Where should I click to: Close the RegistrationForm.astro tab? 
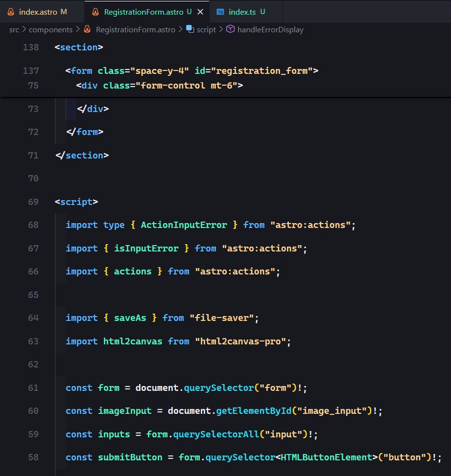tap(200, 12)
